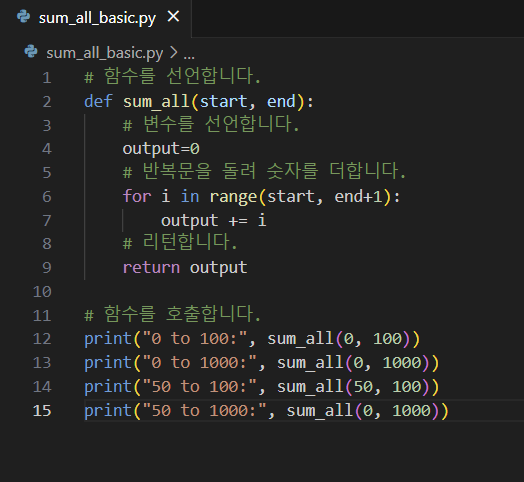Click the breadcrumb chevron after sum_all_basic.py

coord(173,52)
